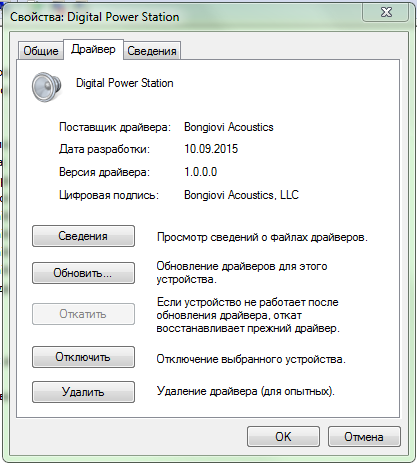Click the Поставщик драйвера label
The width and height of the screenshot is (417, 465).
pyautogui.click(x=115, y=127)
